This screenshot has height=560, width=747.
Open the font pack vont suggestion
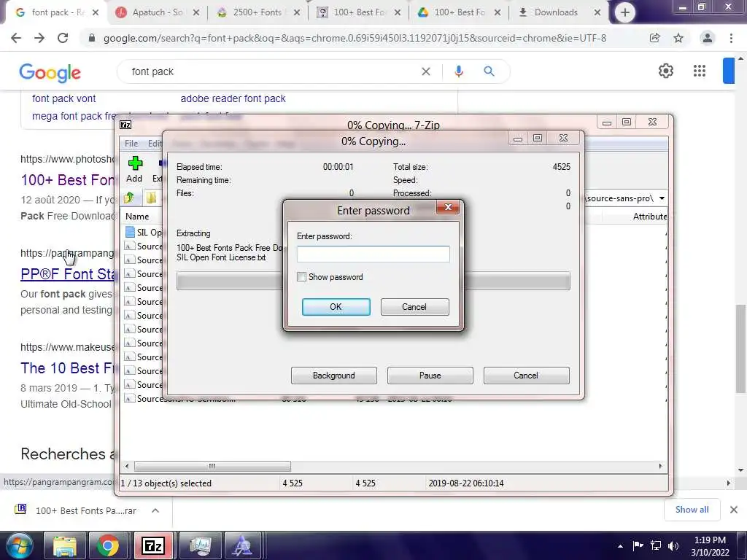point(64,98)
